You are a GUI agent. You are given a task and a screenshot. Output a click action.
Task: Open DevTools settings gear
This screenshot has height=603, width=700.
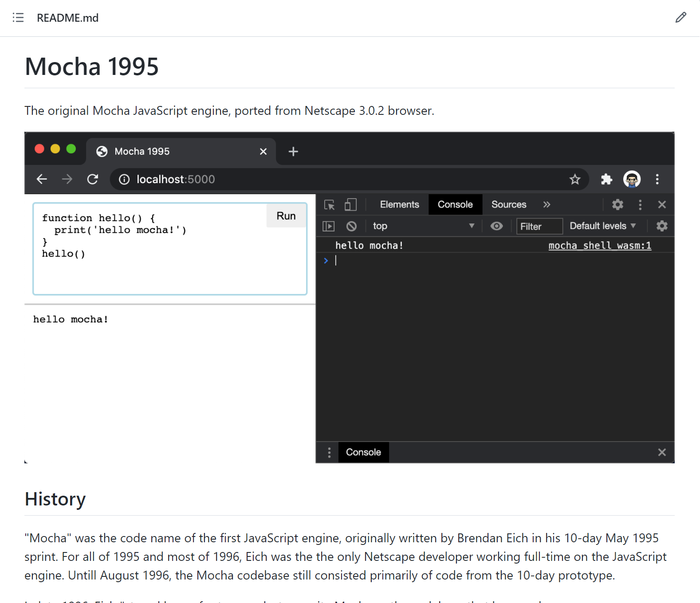tap(617, 204)
